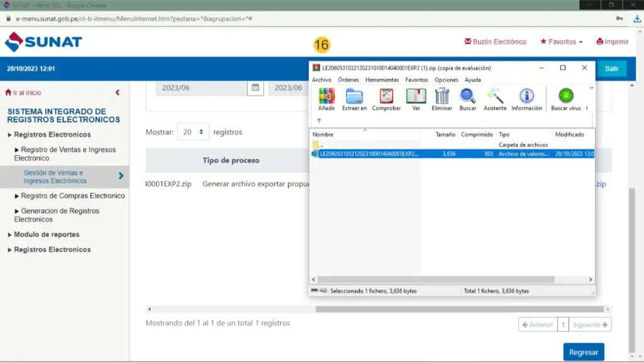
Task: Click the Añadir icon in WinRAR toolbar
Action: (x=326, y=96)
